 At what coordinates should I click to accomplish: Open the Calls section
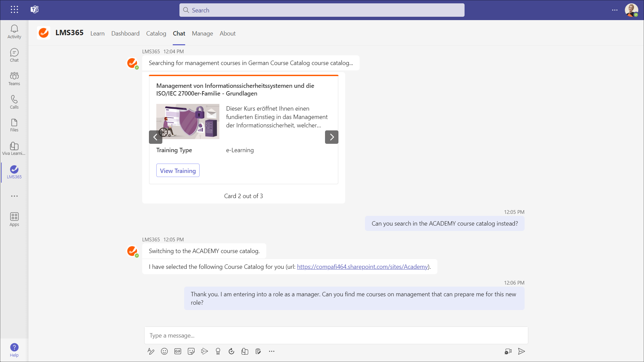(x=14, y=102)
